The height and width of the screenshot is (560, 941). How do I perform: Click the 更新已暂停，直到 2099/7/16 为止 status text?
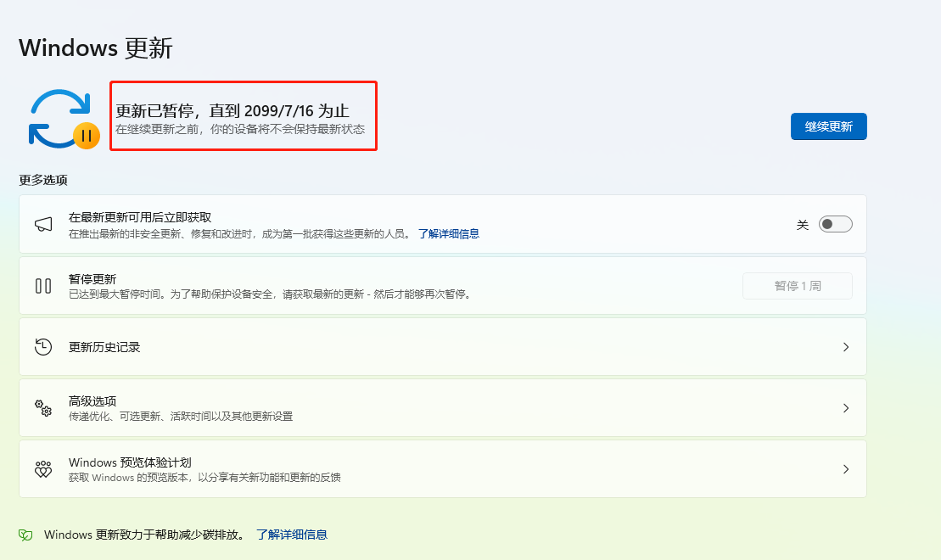[232, 111]
